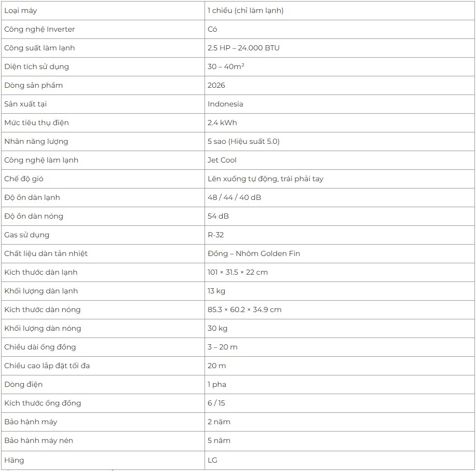Click the 'Indonesia' value cell
The image size is (476, 471).
(225, 104)
